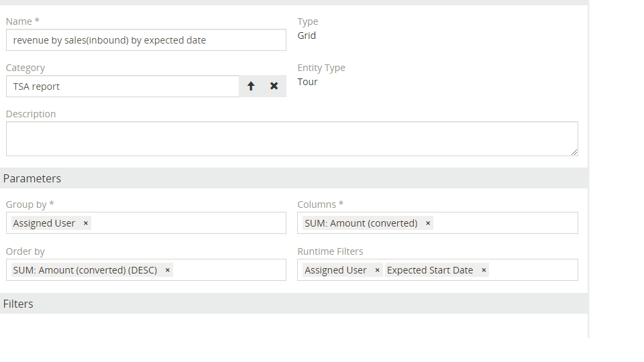This screenshot has height=362, width=644.
Task: Remove Assigned User runtime filter
Action: click(377, 270)
